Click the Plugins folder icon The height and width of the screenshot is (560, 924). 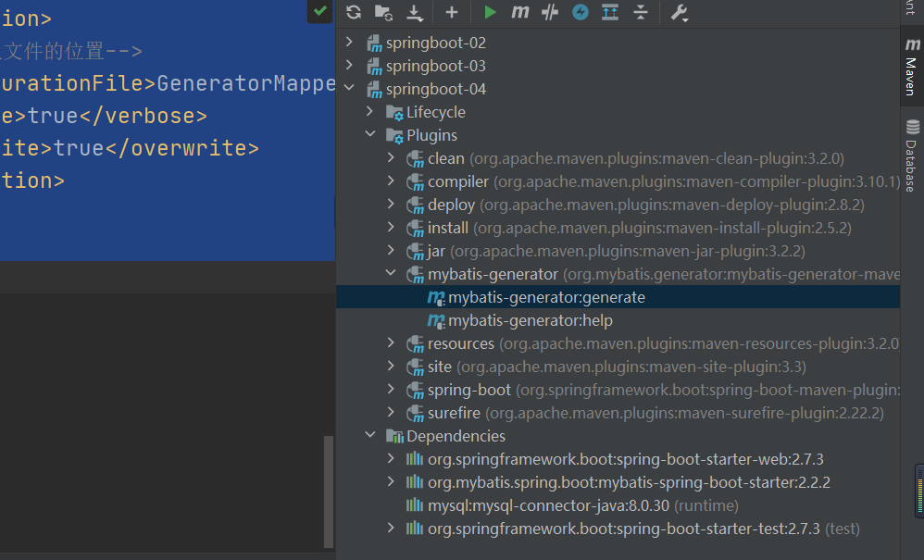(394, 135)
